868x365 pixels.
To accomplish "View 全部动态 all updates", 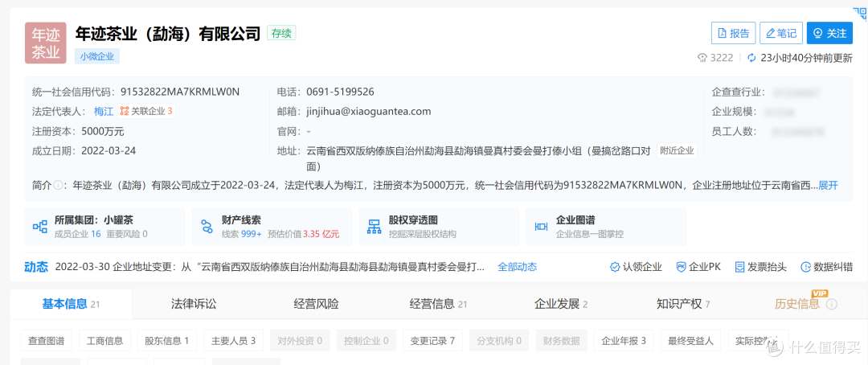I will (x=517, y=267).
